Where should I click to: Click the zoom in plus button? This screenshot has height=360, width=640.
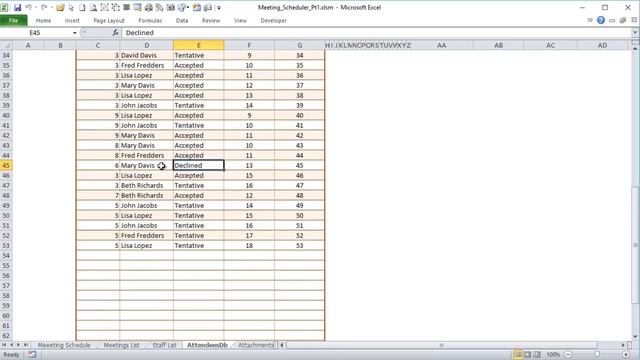(x=626, y=355)
